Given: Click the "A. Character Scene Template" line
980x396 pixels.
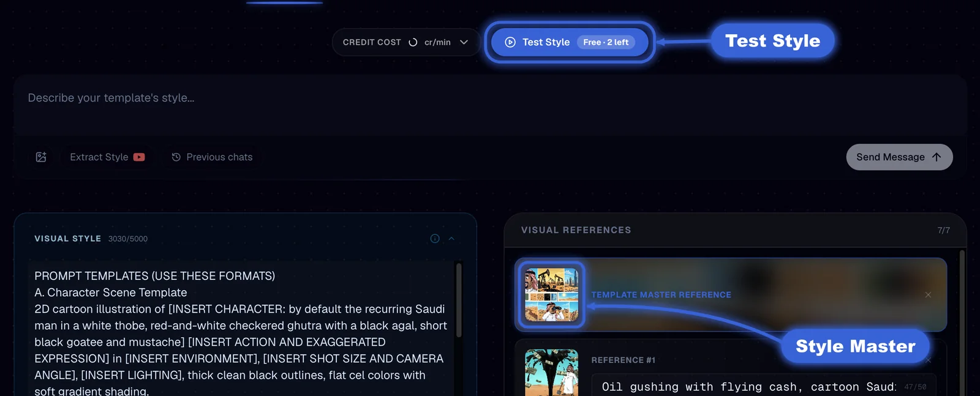Looking at the screenshot, I should click(111, 293).
